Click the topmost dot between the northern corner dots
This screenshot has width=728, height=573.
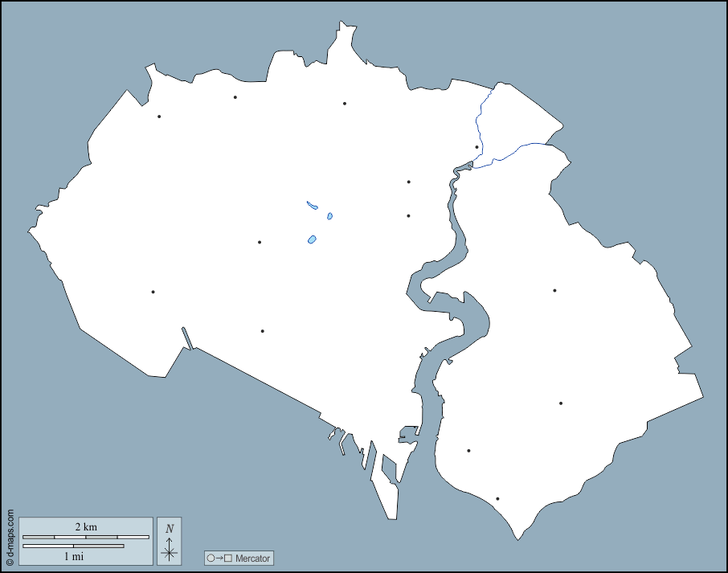235,97
